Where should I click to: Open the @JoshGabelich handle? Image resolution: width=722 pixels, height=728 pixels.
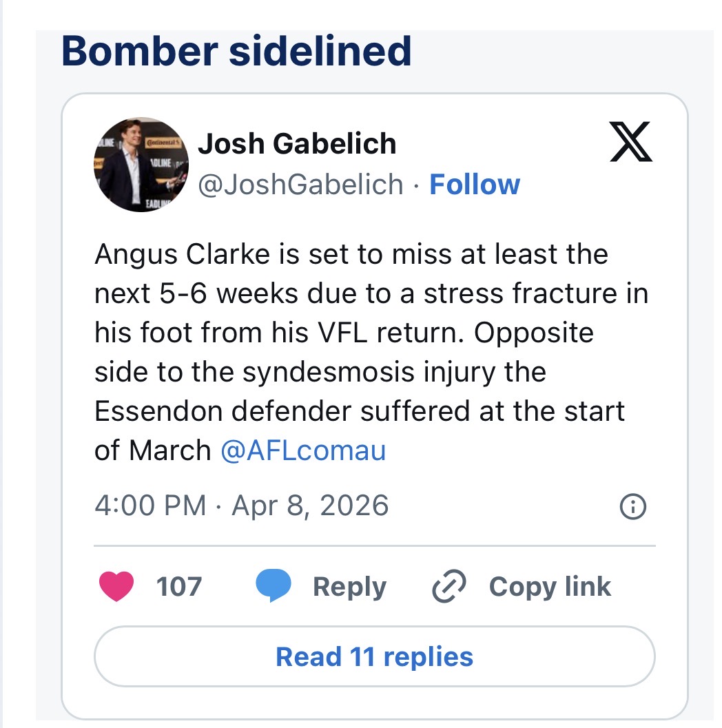[x=300, y=185]
